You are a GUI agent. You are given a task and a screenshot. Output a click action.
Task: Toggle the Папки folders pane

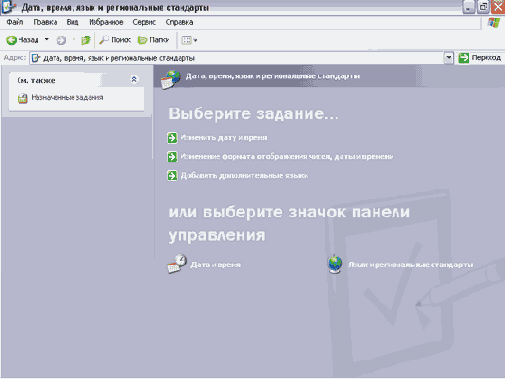tap(154, 40)
